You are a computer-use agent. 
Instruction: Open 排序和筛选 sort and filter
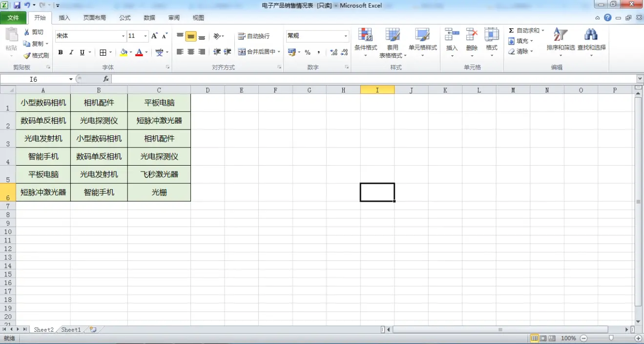pyautogui.click(x=561, y=43)
